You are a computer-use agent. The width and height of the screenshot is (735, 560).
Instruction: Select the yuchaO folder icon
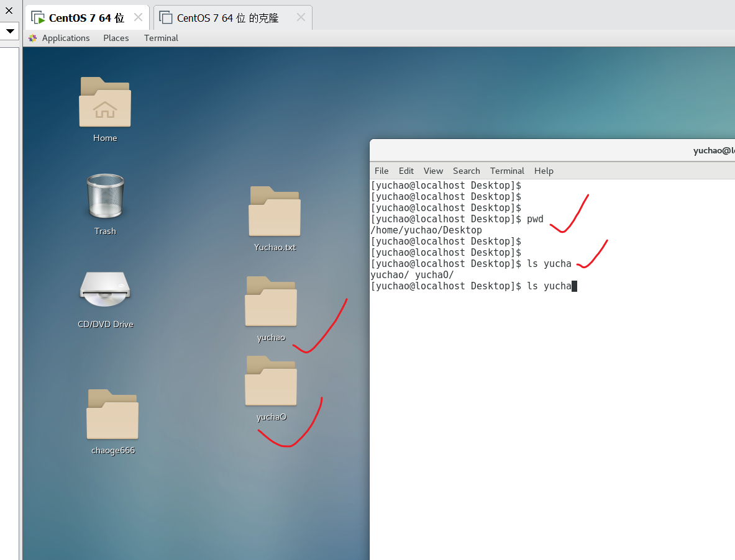(x=271, y=381)
